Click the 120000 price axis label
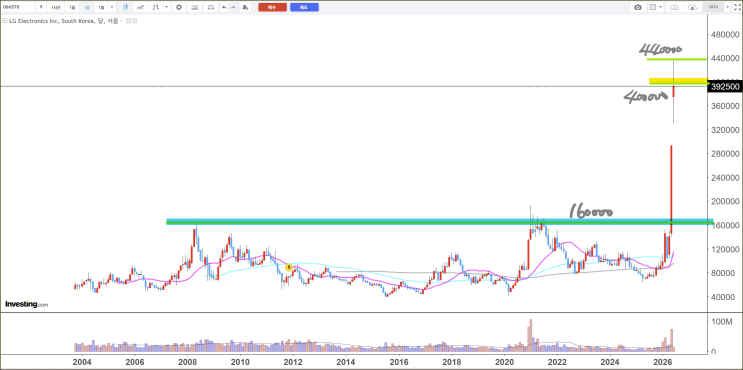743x370 pixels. tap(726, 249)
